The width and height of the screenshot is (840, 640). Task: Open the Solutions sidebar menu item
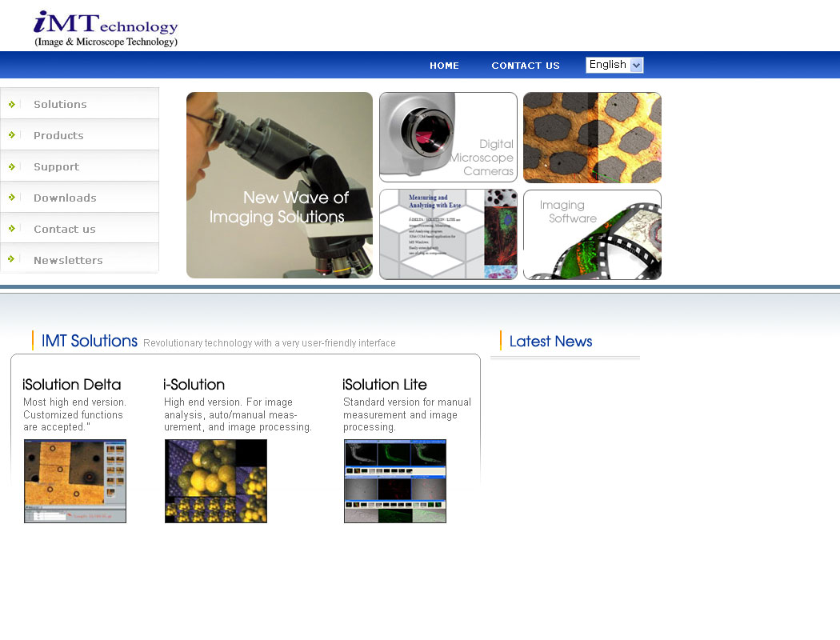pyautogui.click(x=79, y=104)
